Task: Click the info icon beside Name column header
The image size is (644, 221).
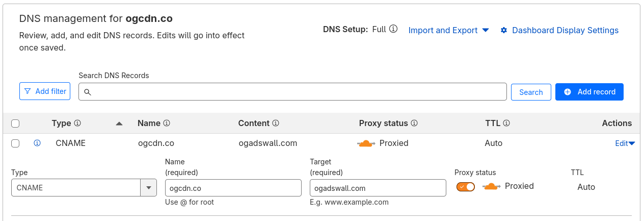Action: [167, 123]
